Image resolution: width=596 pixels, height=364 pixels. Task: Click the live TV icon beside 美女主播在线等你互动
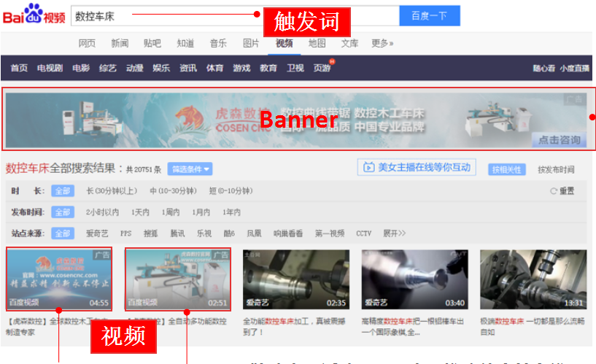click(368, 168)
